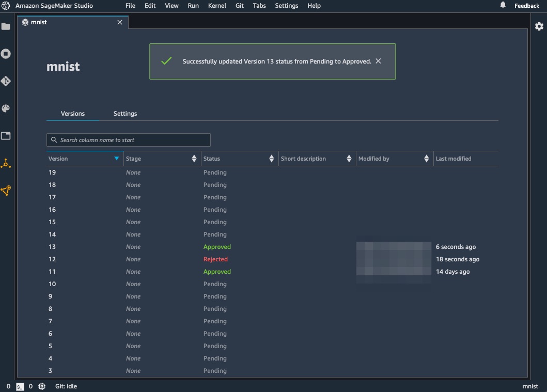Screen dimensions: 547x392
Task: Open the File menu
Action: 130,6
